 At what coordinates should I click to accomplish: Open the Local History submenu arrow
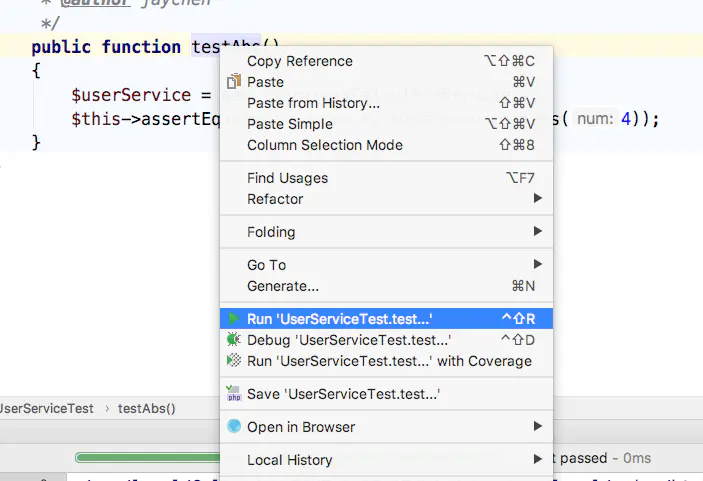click(538, 459)
